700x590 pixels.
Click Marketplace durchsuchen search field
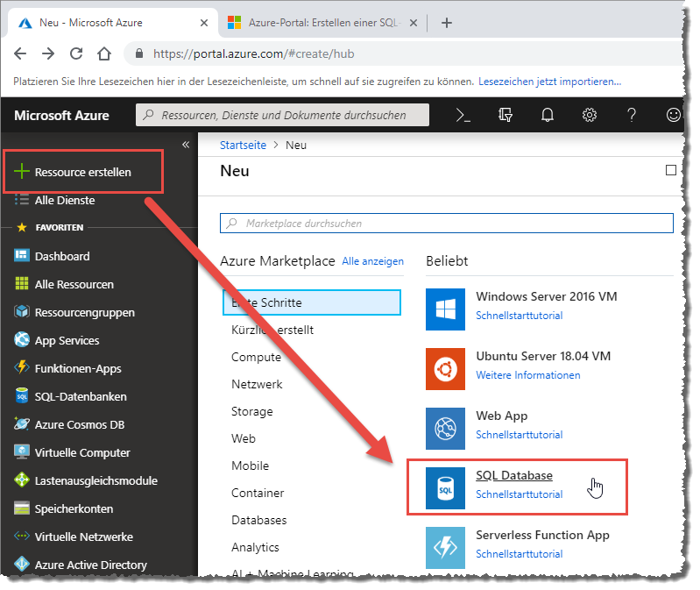(447, 224)
